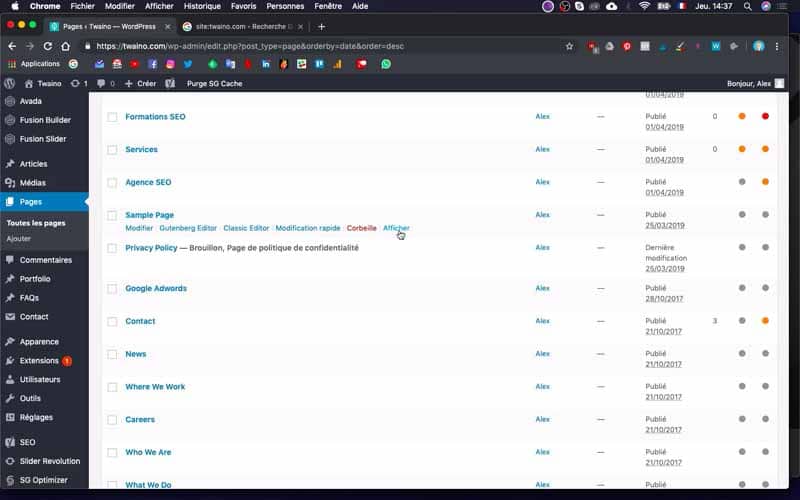Viewport: 800px width, 500px height.
Task: Open the Google Adwords page title
Action: 156,288
